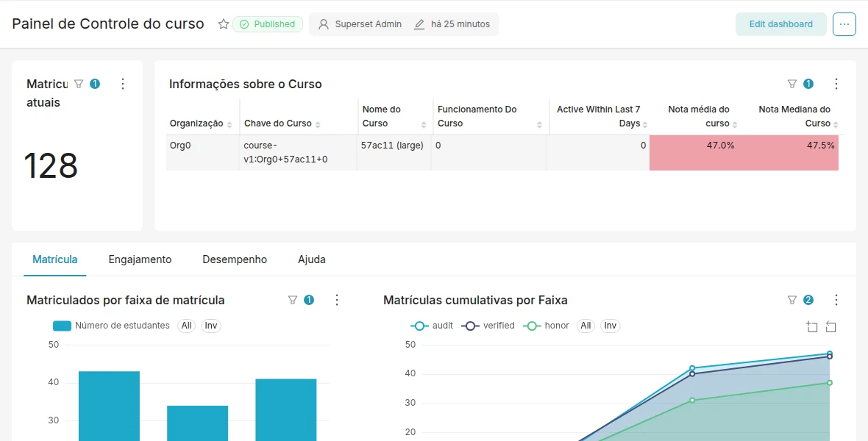Screen dimensions: 868x441
Task: Click filter icon on Matriculados por faixa de matrícula
Action: point(293,300)
